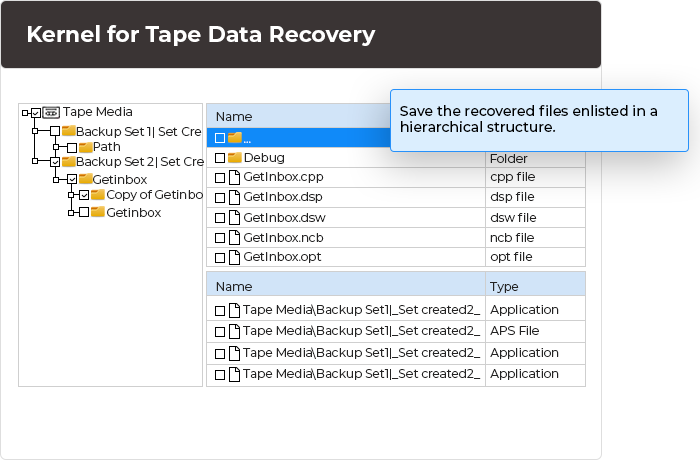Viewport: 700px width, 460px height.
Task: Select Backup Set 2 in the tree
Action: (139, 162)
